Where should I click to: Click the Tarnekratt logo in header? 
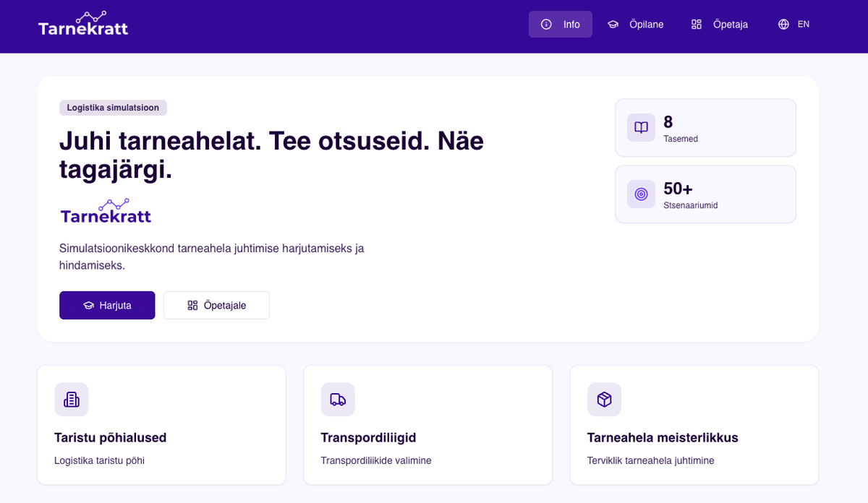(x=83, y=25)
